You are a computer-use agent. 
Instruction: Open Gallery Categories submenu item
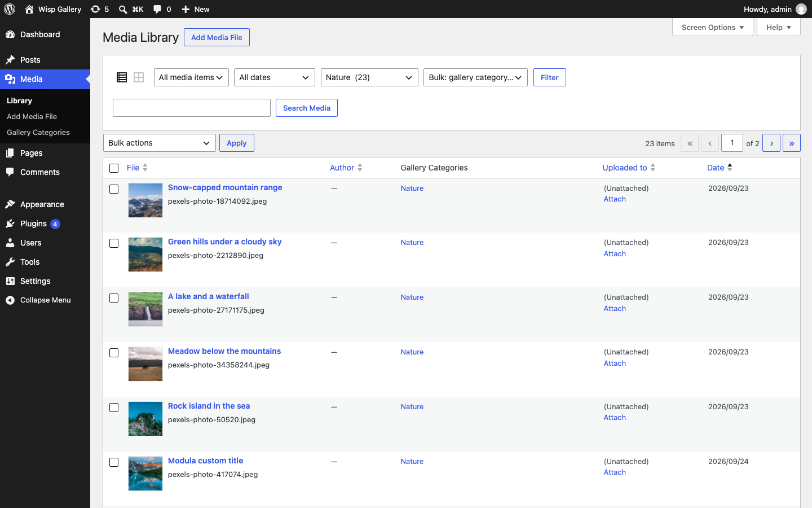click(x=38, y=133)
